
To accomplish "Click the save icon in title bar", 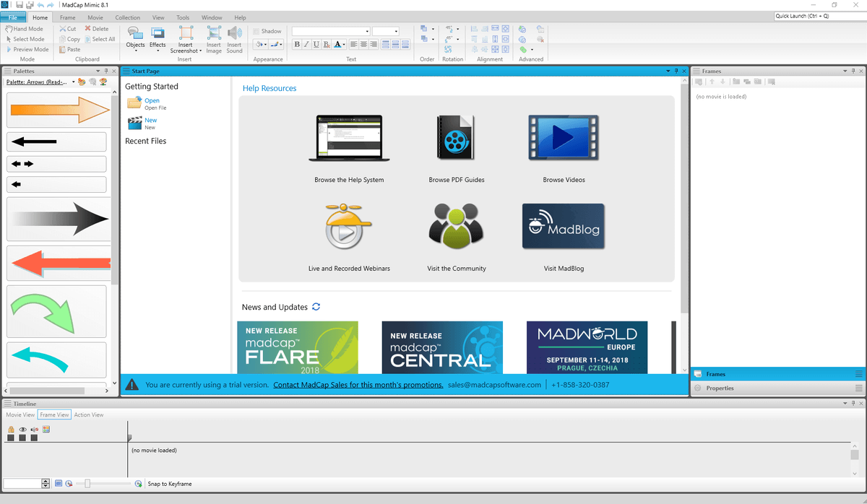I will pyautogui.click(x=20, y=5).
